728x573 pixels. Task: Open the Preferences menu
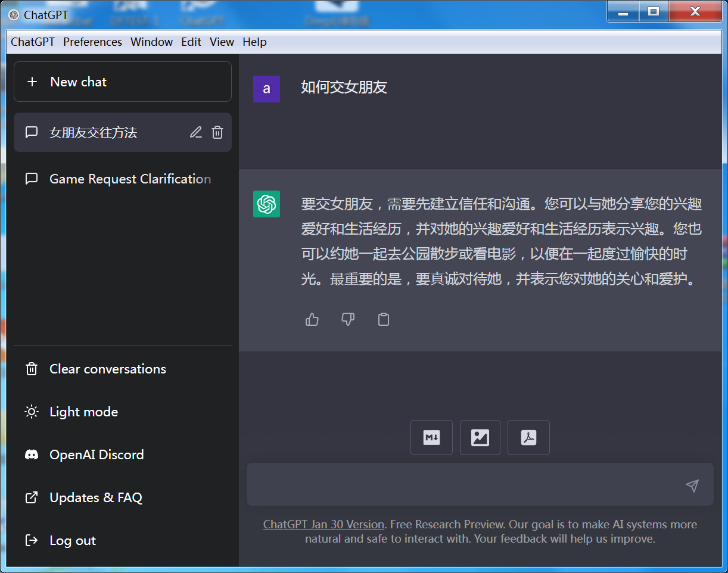(92, 42)
